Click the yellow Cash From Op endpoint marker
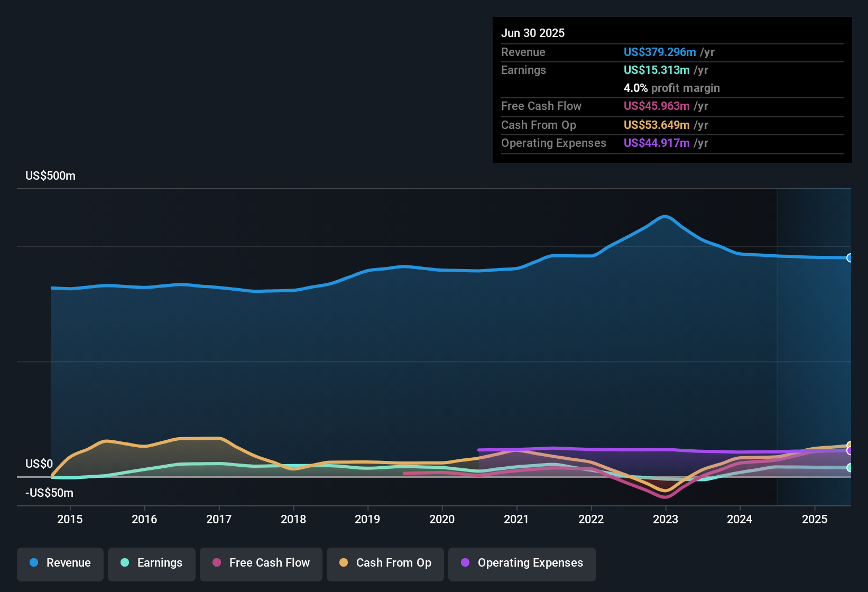Image resolution: width=868 pixels, height=592 pixels. [849, 445]
